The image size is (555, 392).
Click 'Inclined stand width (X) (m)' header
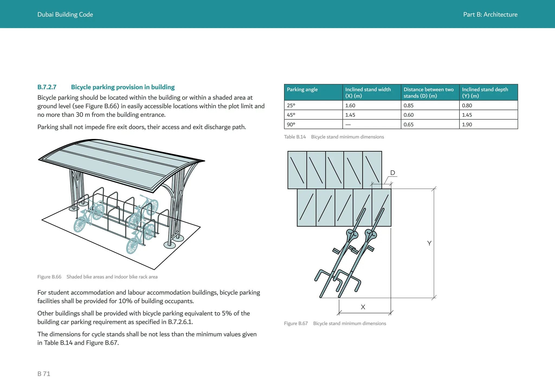(368, 93)
